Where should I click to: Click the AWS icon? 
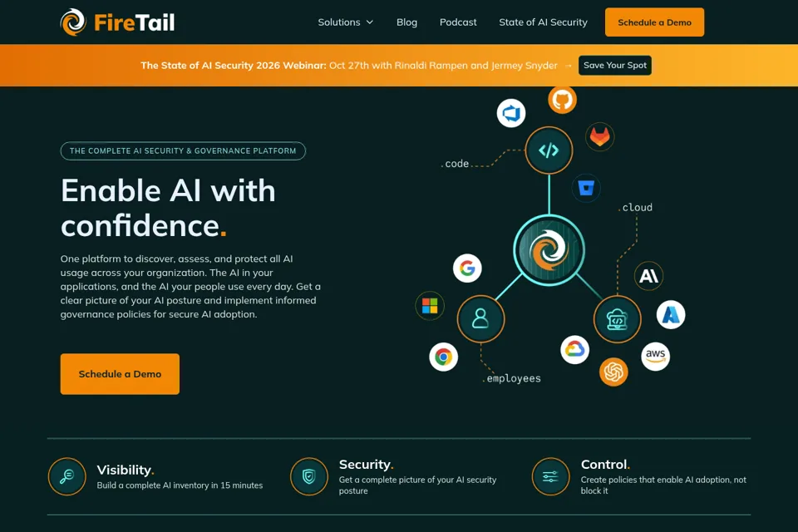655,356
